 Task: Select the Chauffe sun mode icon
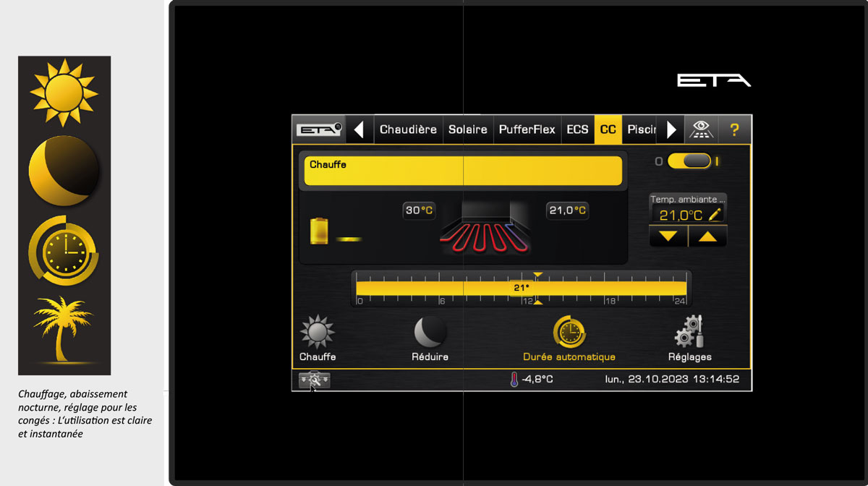pyautogui.click(x=318, y=333)
